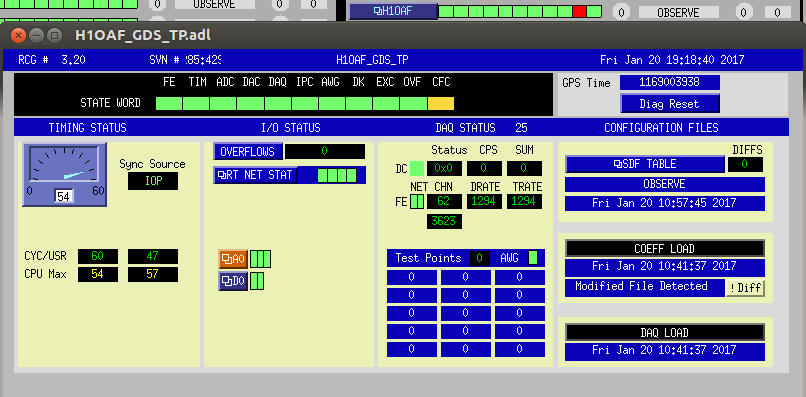The width and height of the screenshot is (806, 397).
Task: Click the Sync Source IOP field
Action: (x=153, y=181)
